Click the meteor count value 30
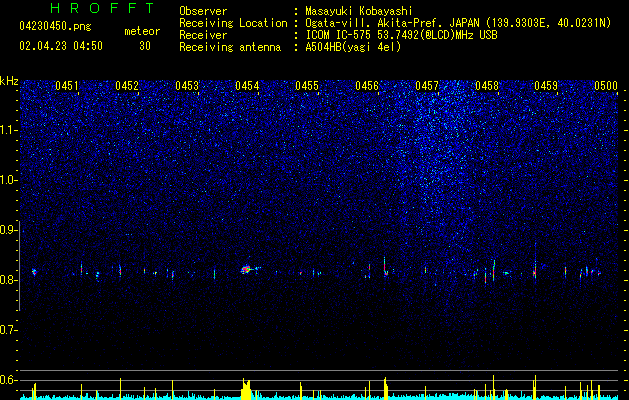The image size is (629, 400). point(145,46)
